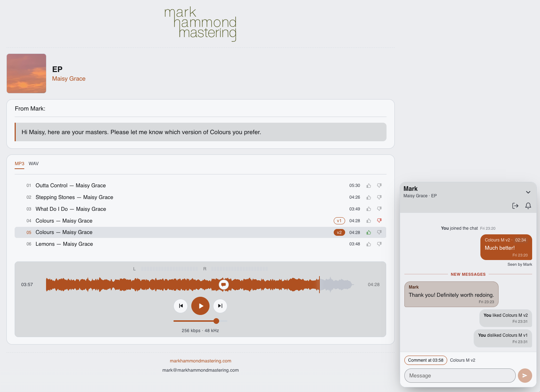Focus the Message input field
Viewport: 540px width, 392px height.
click(x=460, y=376)
